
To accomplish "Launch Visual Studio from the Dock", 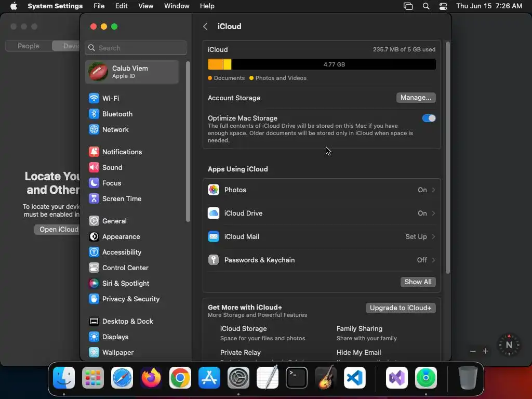I will point(396,378).
